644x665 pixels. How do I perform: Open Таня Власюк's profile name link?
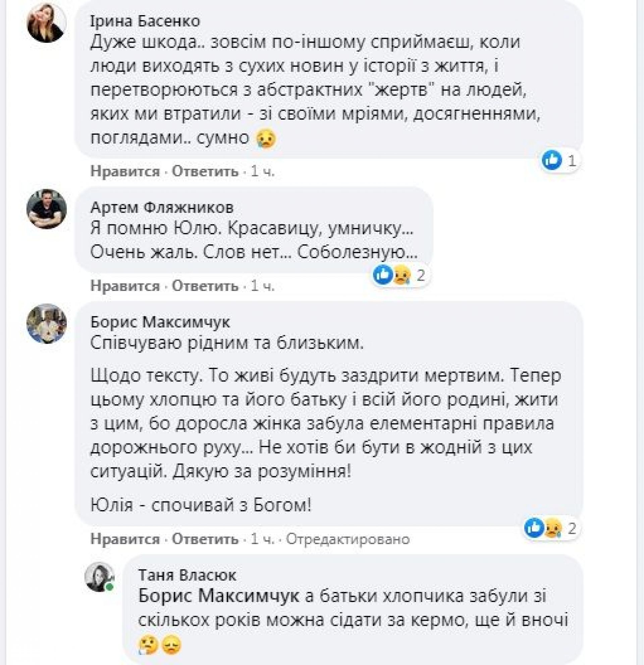187,575
